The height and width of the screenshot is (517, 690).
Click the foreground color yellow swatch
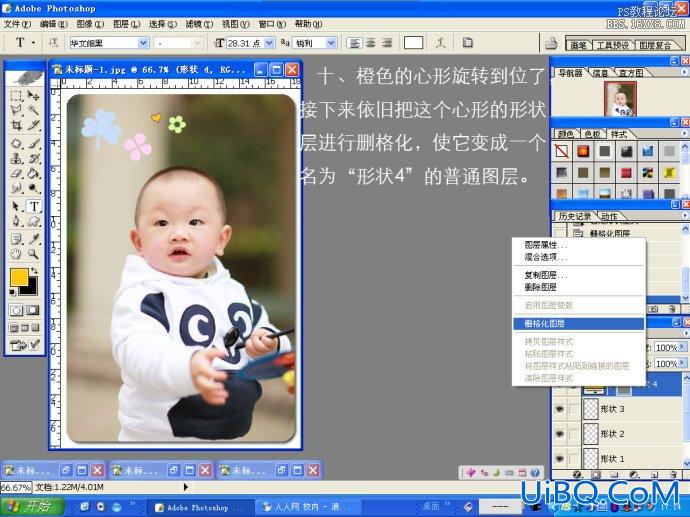point(19,277)
